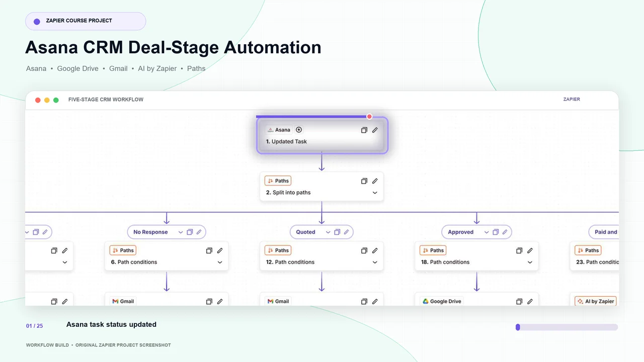Click the Paths badge in Split into paths
644x362 pixels.
pos(278,181)
